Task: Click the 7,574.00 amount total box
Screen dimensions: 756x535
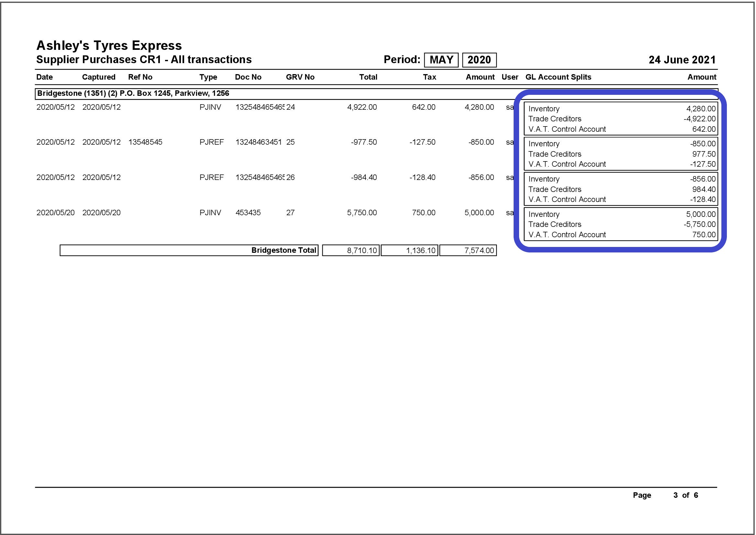Action: pyautogui.click(x=468, y=251)
